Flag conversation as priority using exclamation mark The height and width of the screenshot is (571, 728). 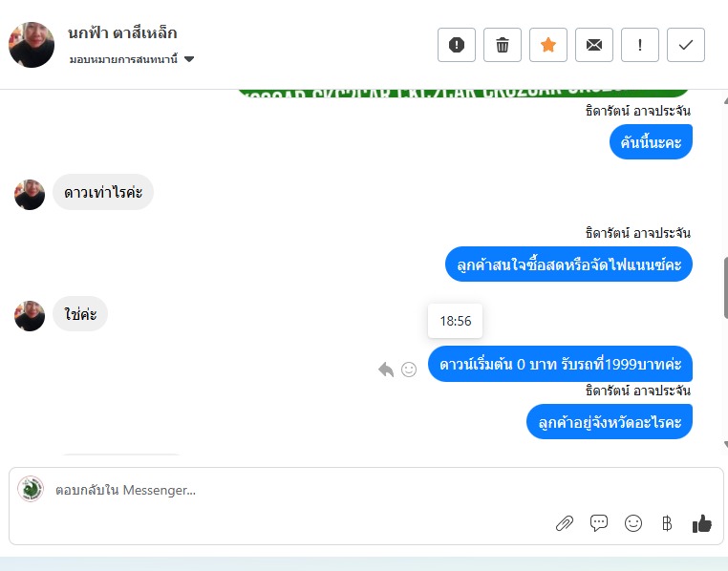pos(640,45)
